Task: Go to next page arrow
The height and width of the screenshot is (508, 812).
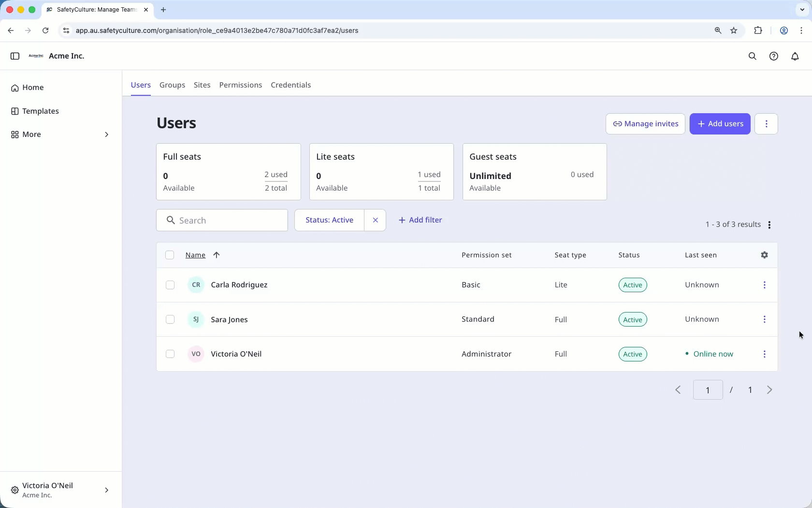Action: tap(769, 390)
